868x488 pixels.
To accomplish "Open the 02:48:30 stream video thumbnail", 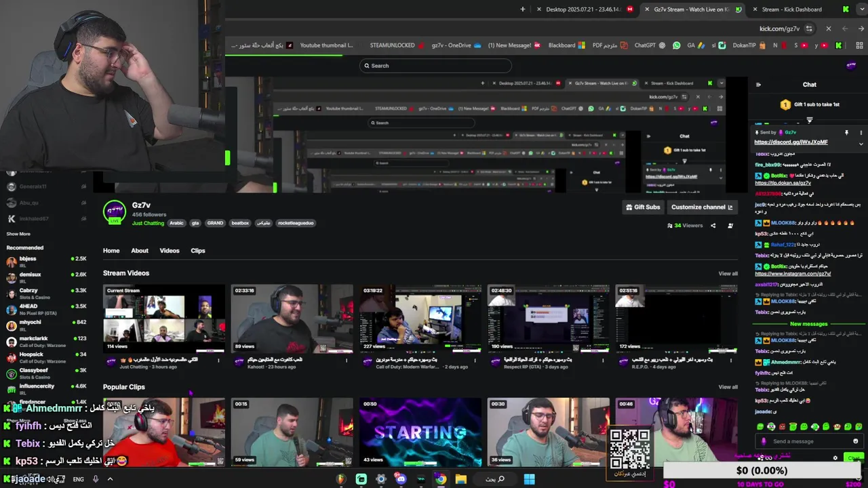I will click(548, 319).
